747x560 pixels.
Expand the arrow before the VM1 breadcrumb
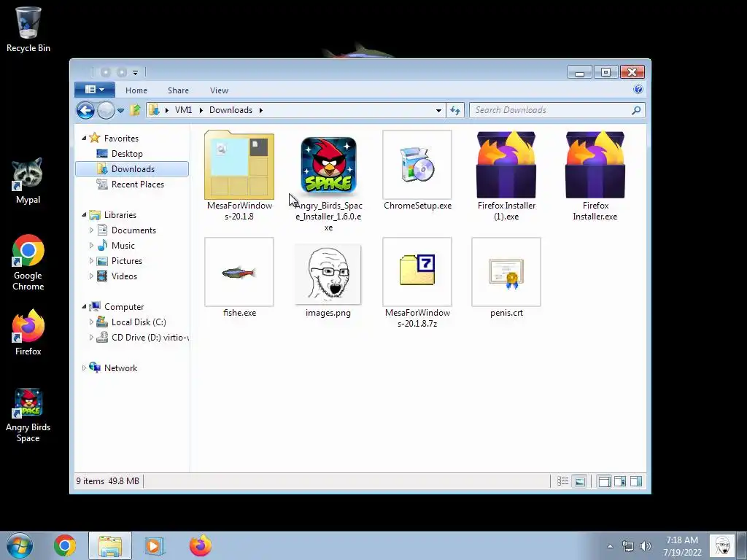[x=167, y=111]
